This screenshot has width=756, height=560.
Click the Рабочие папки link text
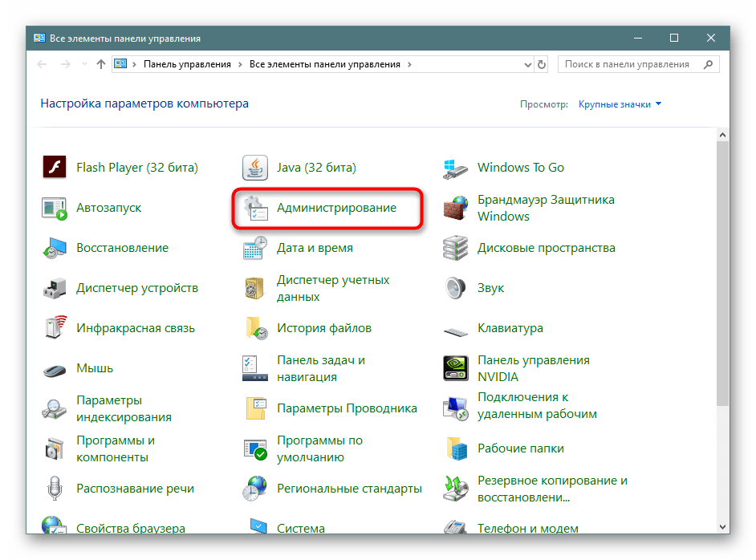520,448
